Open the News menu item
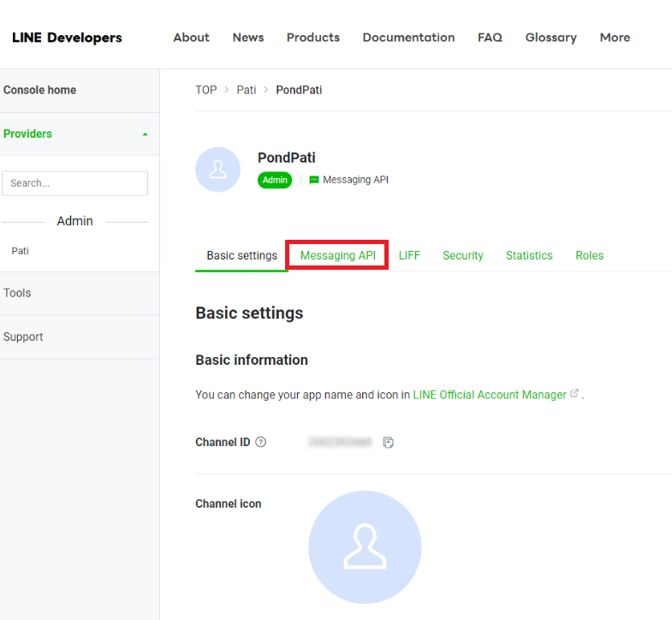The image size is (672, 620). coord(248,38)
